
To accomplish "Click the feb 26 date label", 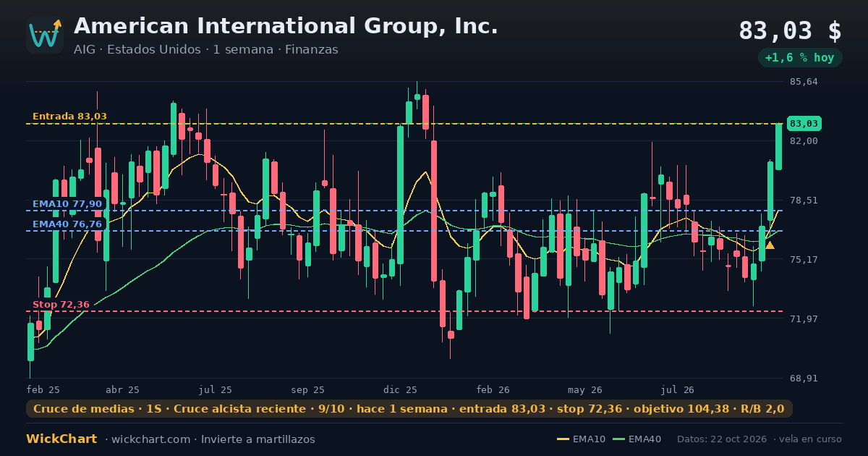I will click(493, 389).
